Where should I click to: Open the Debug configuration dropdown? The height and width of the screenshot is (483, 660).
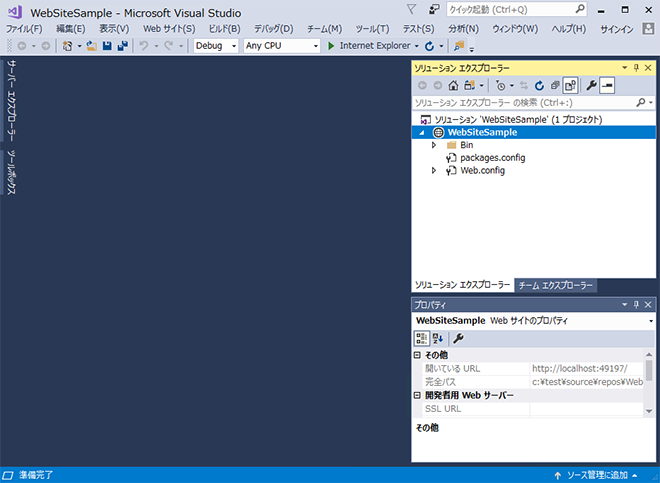pyautogui.click(x=234, y=46)
